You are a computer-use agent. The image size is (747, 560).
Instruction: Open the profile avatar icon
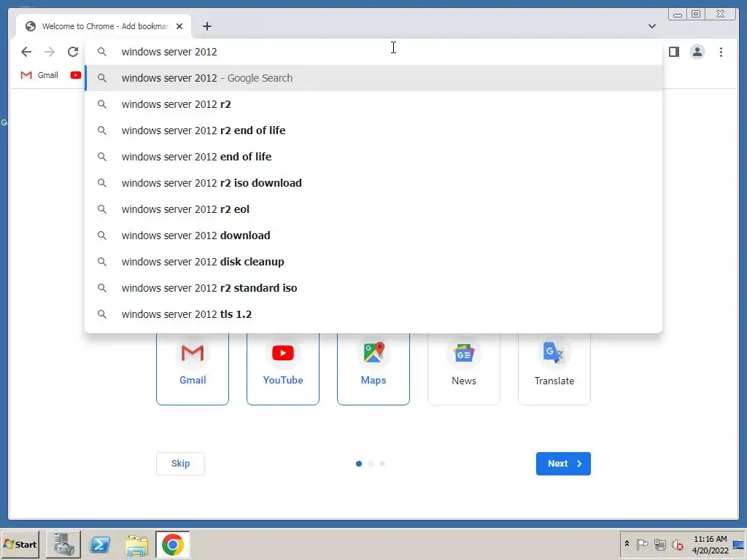(697, 52)
